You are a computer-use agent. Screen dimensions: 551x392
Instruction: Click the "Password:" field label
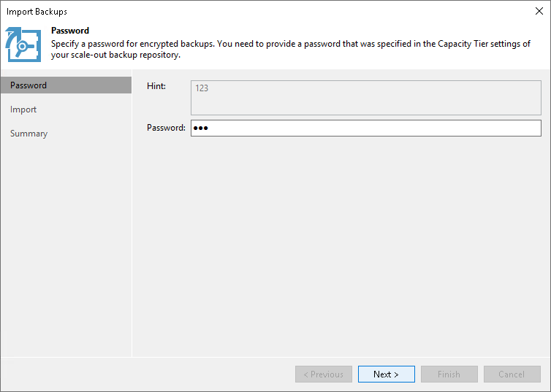166,128
